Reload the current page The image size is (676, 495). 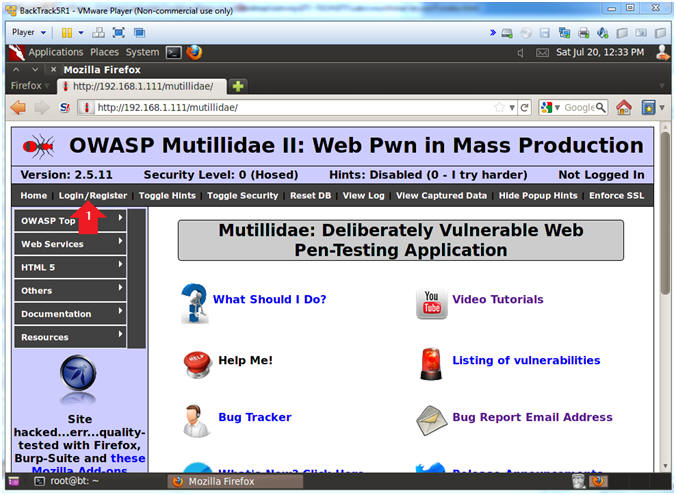click(524, 107)
